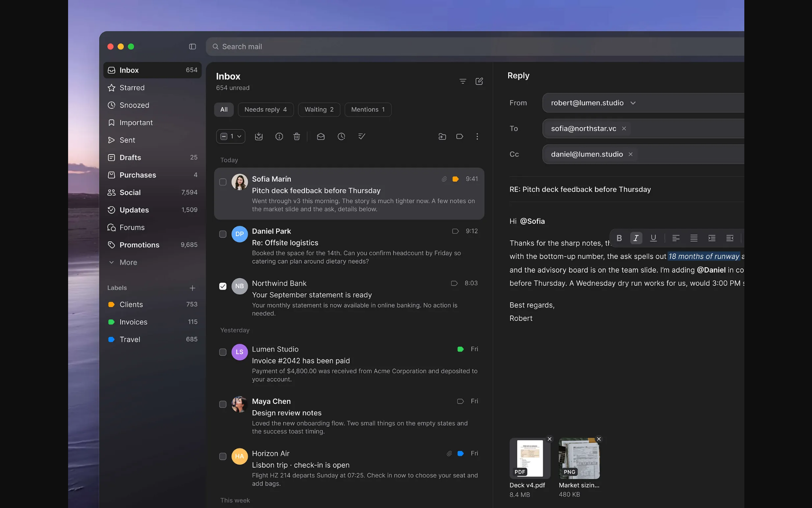The image size is (812, 508).
Task: Report selected message as spam
Action: point(279,136)
